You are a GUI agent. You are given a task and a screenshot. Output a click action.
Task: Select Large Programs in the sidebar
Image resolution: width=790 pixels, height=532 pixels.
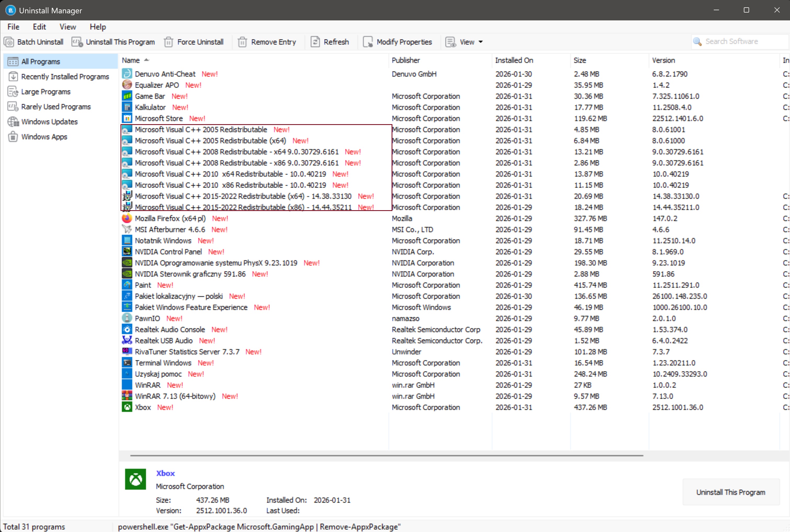tap(46, 91)
